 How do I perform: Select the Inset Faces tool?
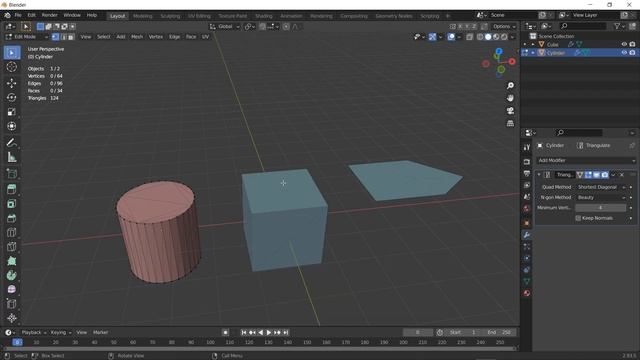point(12,204)
